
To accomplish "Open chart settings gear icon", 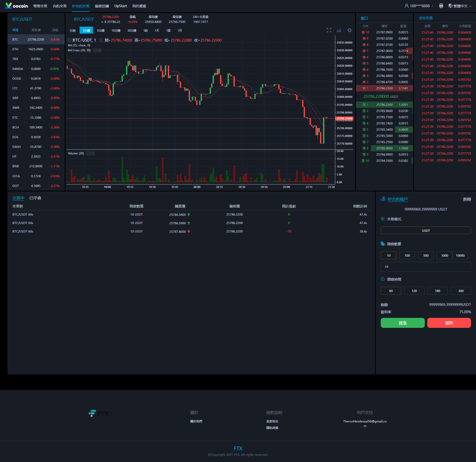I will coord(349,30).
